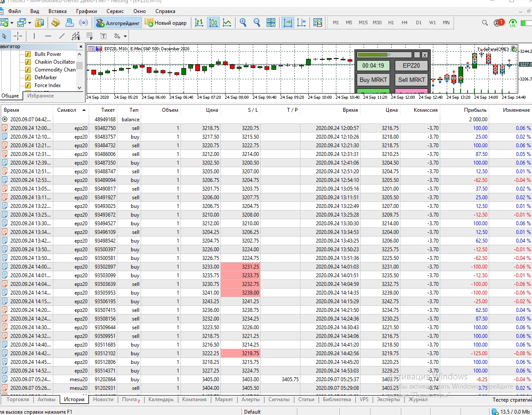This screenshot has height=415, width=532.
Task: Select the arrow cursor tool
Action: [x=4, y=36]
